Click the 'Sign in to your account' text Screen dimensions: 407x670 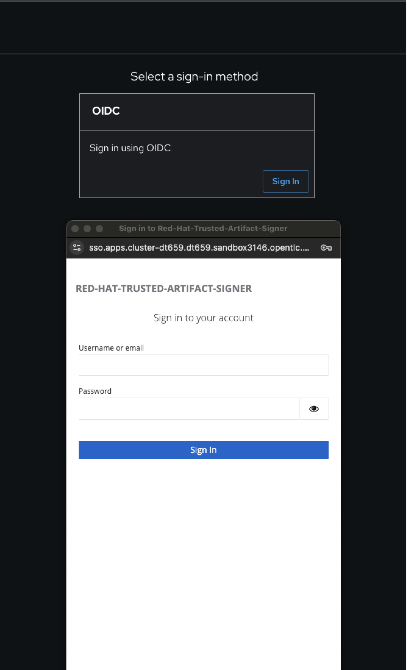tap(203, 318)
